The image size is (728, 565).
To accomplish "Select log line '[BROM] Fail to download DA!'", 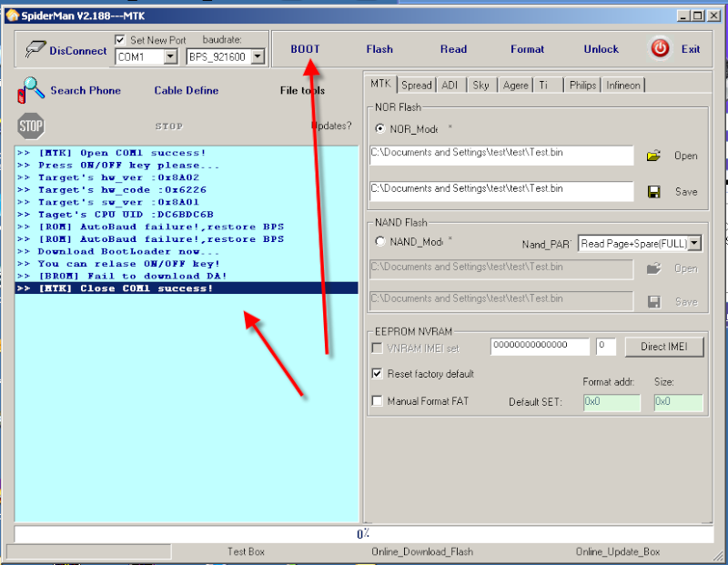I will (187, 276).
